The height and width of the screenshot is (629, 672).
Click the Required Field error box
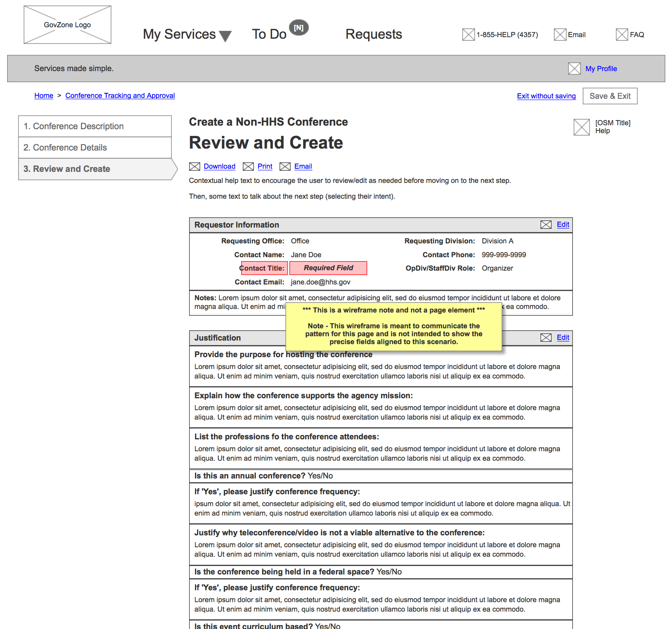coord(328,268)
